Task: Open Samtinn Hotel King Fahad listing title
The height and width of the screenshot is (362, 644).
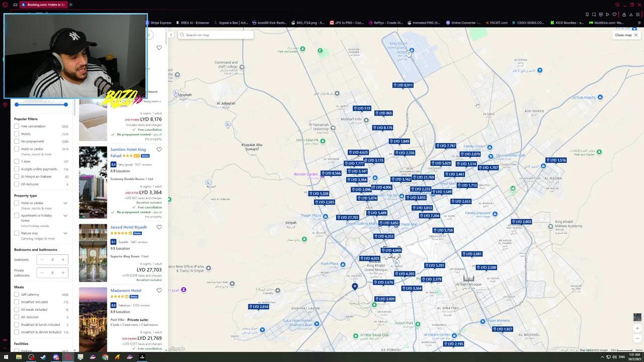Action: pyautogui.click(x=128, y=152)
